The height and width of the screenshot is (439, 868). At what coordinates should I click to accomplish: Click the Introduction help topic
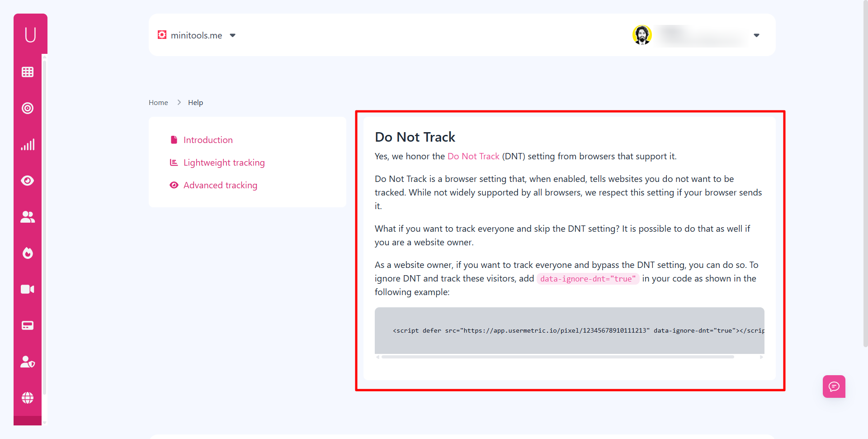pyautogui.click(x=208, y=139)
